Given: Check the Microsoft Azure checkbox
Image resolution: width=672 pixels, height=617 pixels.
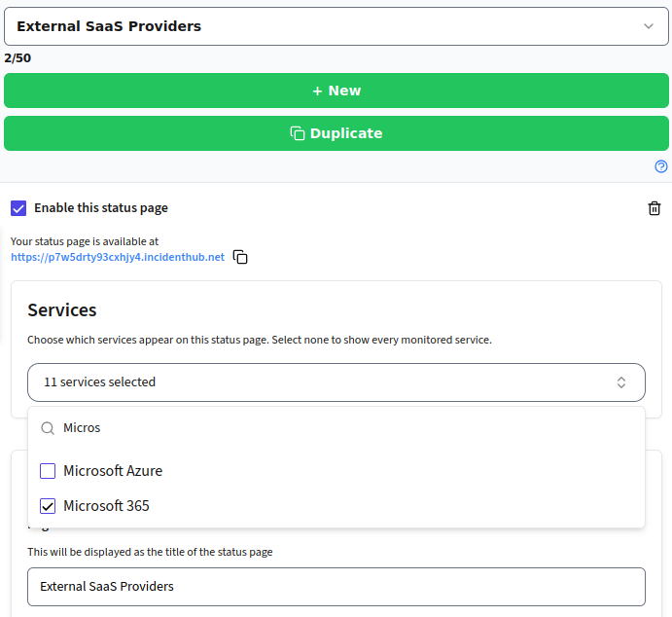Looking at the screenshot, I should click(48, 471).
